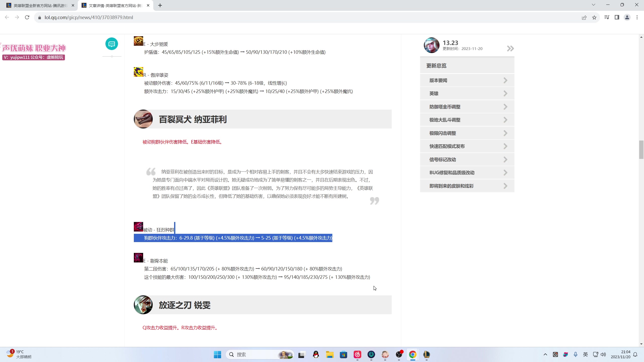Click the page vertical scrollbar thumb
Screen dimensions: 644x362
[641, 150]
